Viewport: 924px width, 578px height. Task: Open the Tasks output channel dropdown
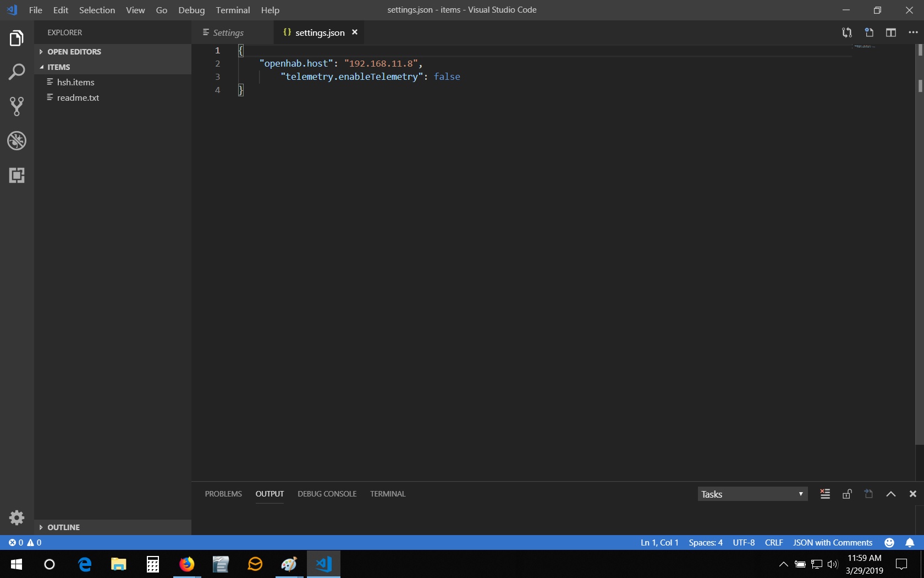752,494
